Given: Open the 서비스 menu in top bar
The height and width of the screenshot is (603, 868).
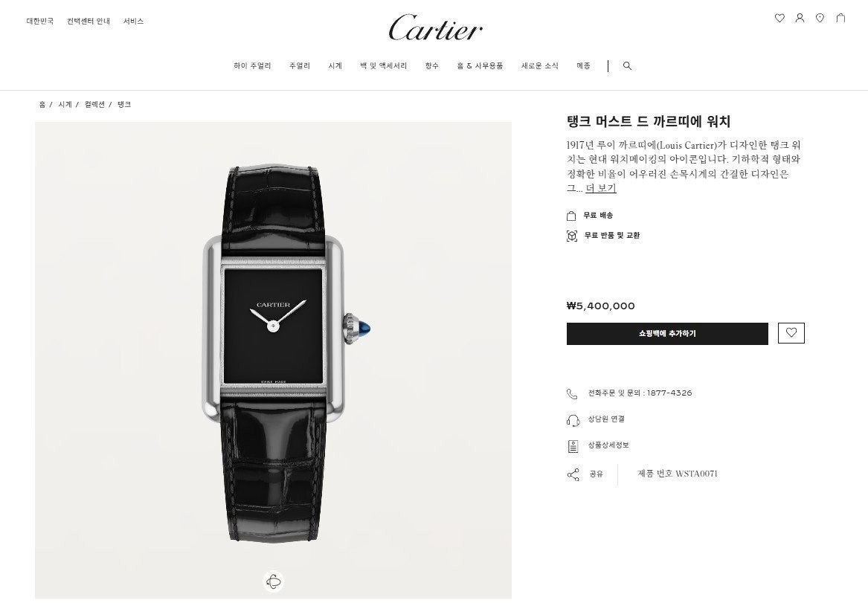Looking at the screenshot, I should click(x=133, y=21).
